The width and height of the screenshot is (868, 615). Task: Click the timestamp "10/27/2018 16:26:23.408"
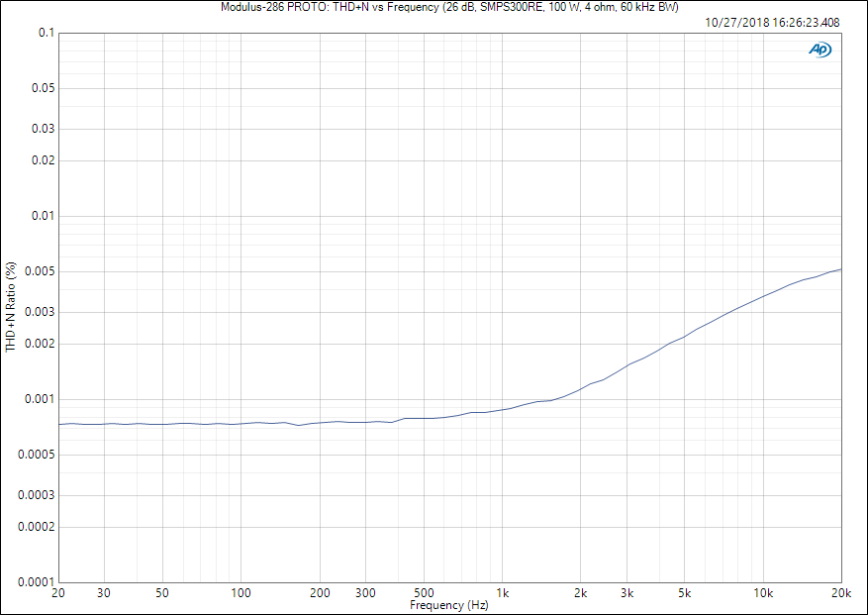tap(772, 23)
